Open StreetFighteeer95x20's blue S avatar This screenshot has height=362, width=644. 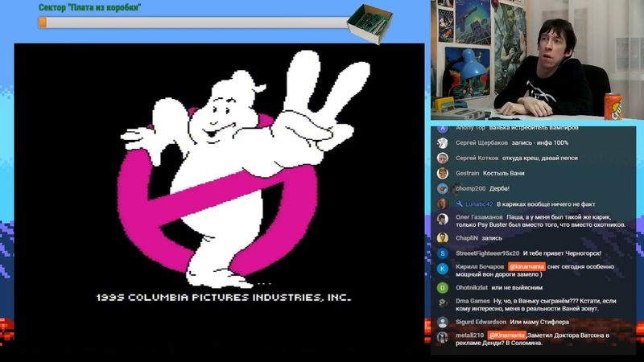coord(442,253)
